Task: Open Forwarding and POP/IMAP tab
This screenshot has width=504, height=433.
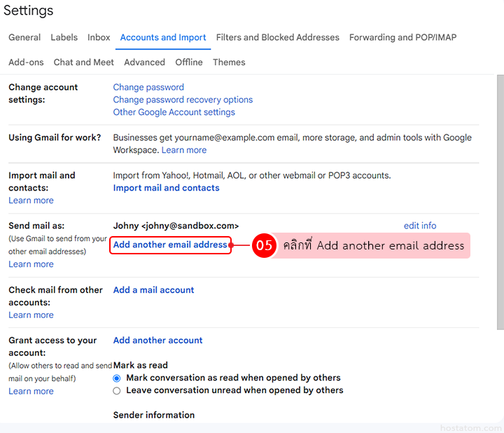Action: point(402,37)
